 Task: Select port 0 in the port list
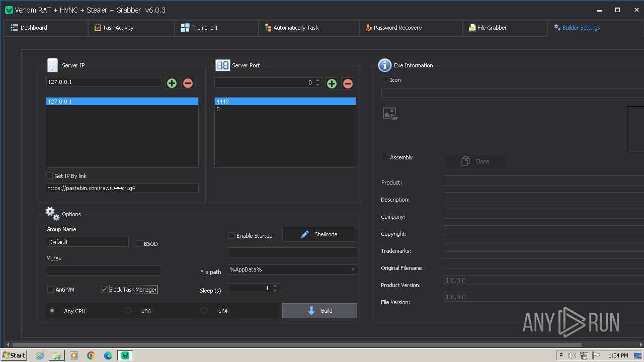285,109
